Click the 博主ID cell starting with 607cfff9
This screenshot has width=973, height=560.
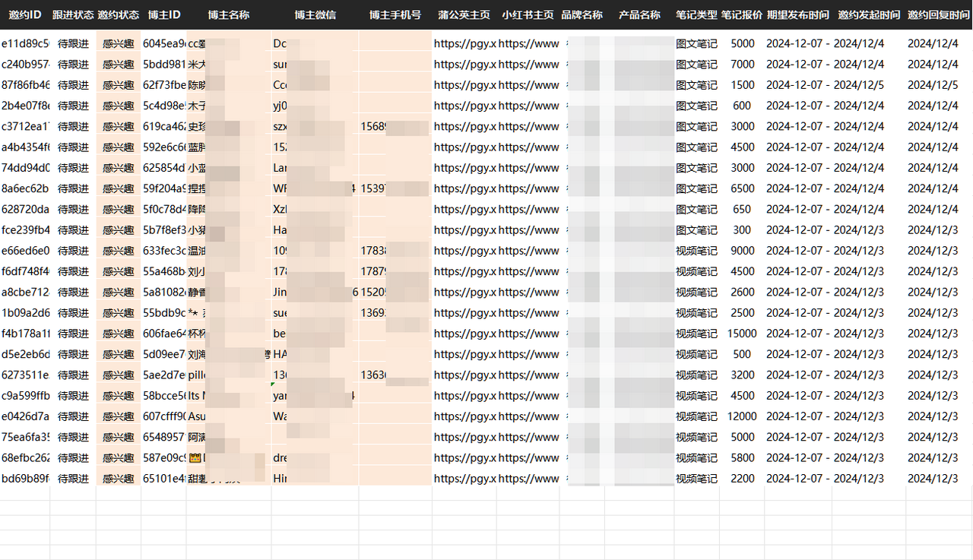click(x=163, y=416)
